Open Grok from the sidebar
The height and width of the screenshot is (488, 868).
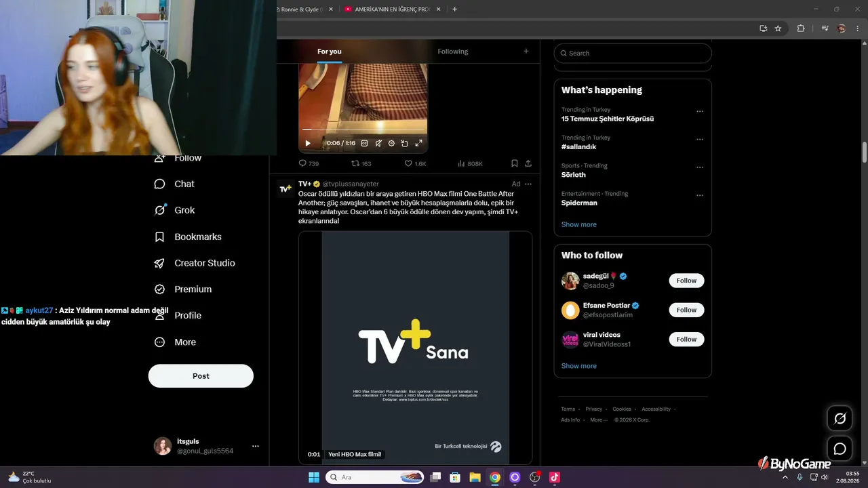(x=174, y=210)
